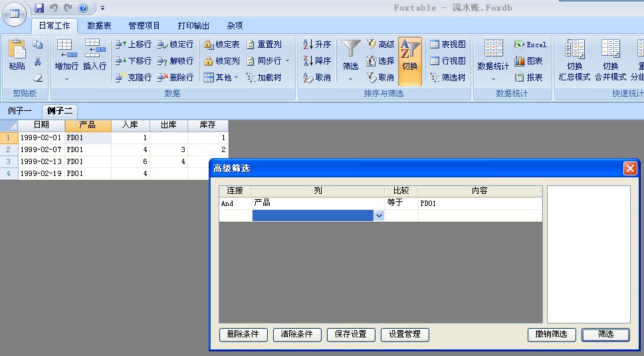The width and height of the screenshot is (644, 356).
Task: Click the 清除条件 button
Action: click(297, 335)
